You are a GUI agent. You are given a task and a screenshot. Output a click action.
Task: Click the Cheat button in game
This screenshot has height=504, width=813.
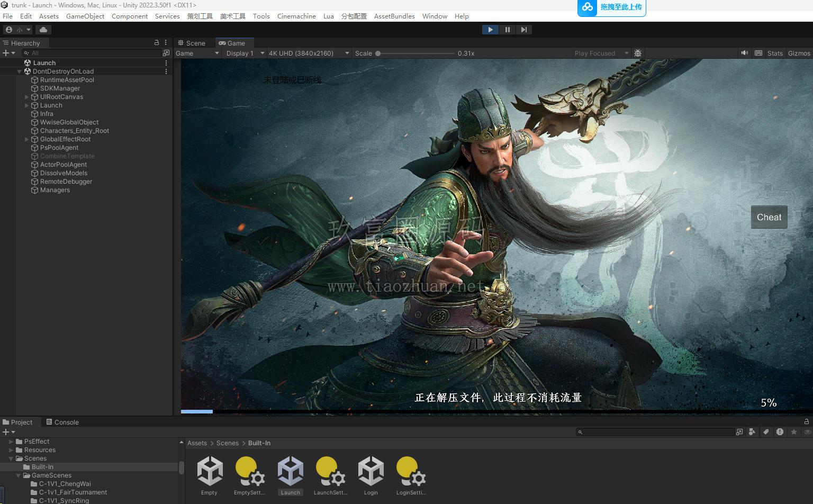tap(769, 217)
